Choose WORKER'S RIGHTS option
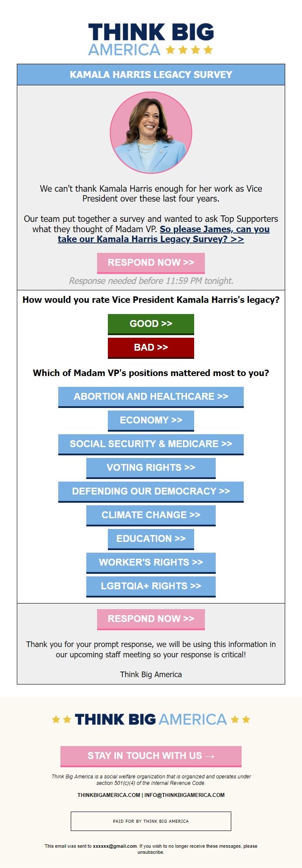The height and width of the screenshot is (868, 302). (x=151, y=563)
